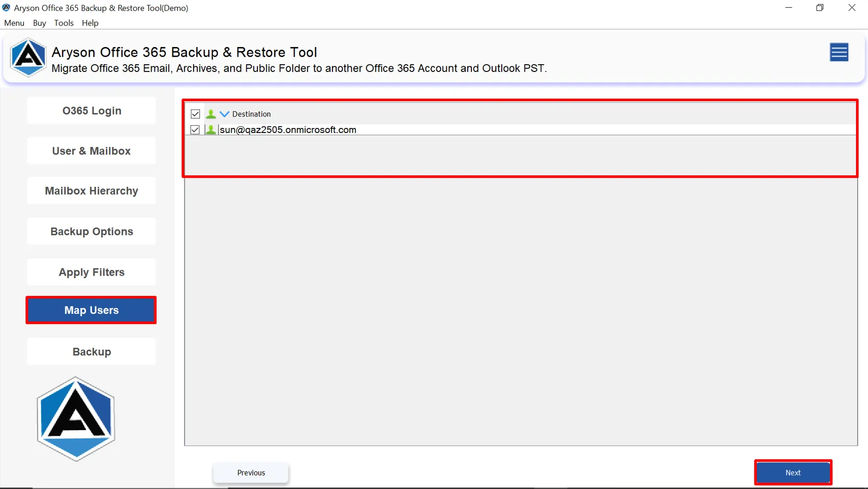Toggle the Destination header checkbox
This screenshot has height=489, width=868.
click(195, 114)
